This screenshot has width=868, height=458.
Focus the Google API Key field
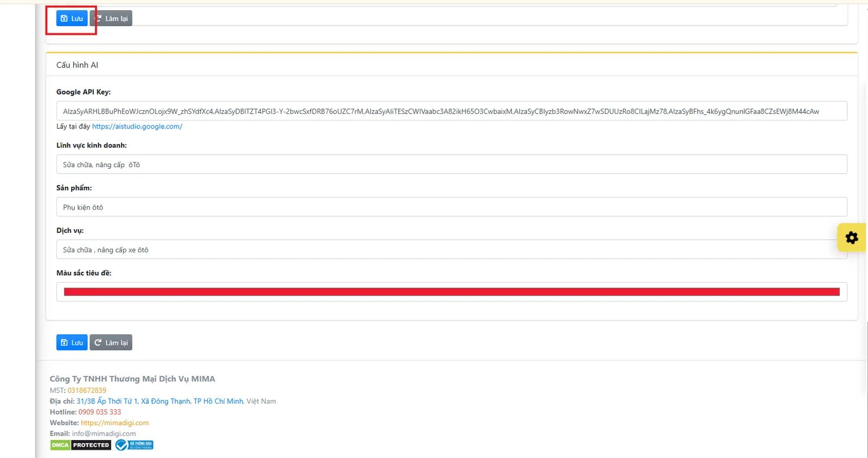click(451, 111)
